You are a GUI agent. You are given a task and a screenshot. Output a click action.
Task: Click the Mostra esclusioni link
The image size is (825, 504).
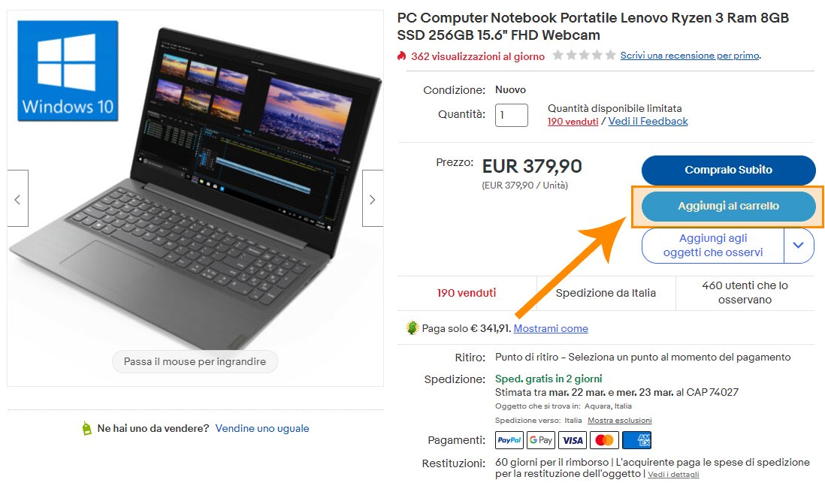[619, 421]
